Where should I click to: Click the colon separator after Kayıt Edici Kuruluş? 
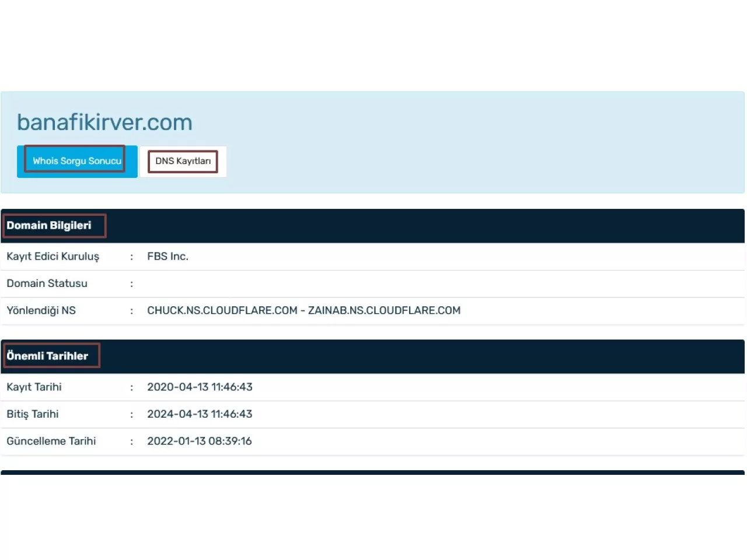[131, 257]
